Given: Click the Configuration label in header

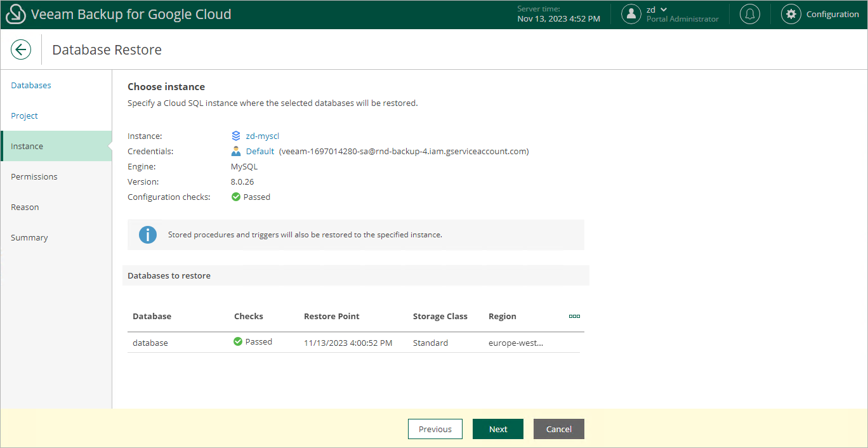Looking at the screenshot, I should coord(832,14).
